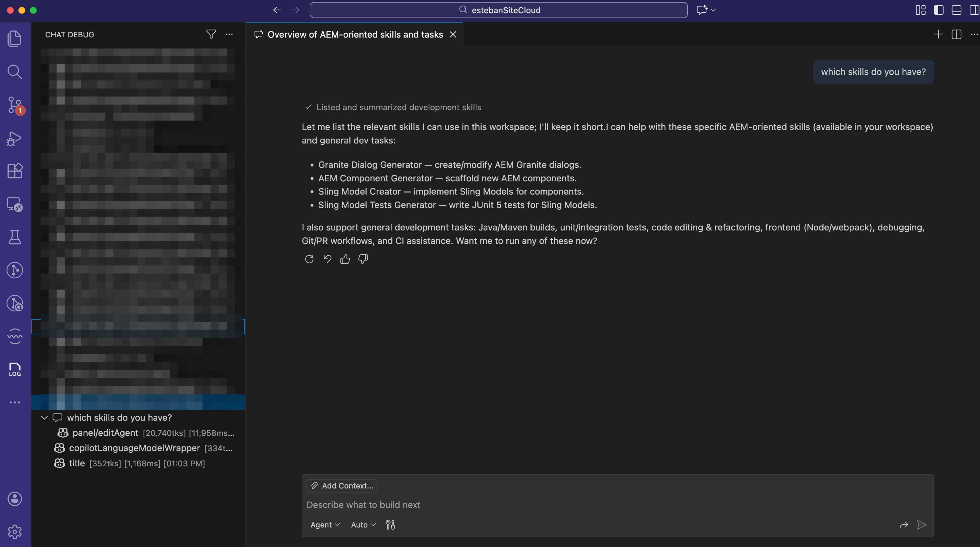
Task: Open the Extensions view
Action: [x=14, y=171]
